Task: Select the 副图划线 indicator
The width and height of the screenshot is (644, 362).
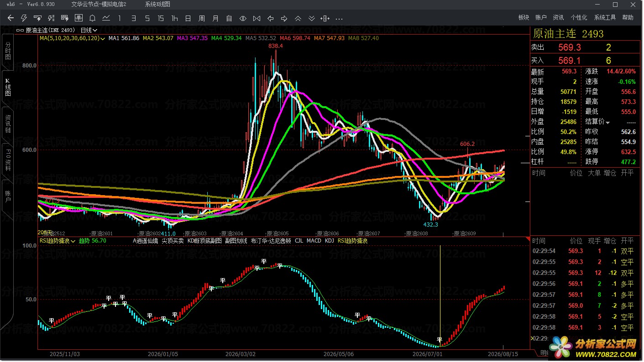Action: point(236,241)
